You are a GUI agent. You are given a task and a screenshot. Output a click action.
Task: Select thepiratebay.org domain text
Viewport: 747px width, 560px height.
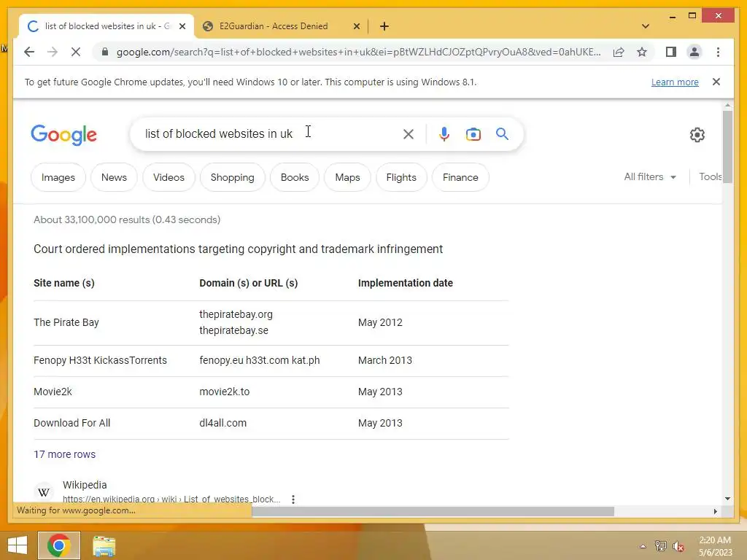(x=236, y=314)
